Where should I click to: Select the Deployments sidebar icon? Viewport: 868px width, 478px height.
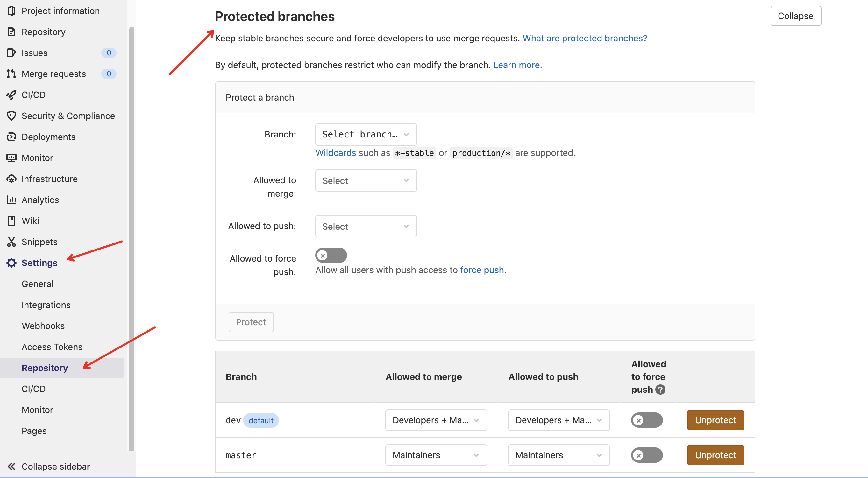[x=11, y=137]
